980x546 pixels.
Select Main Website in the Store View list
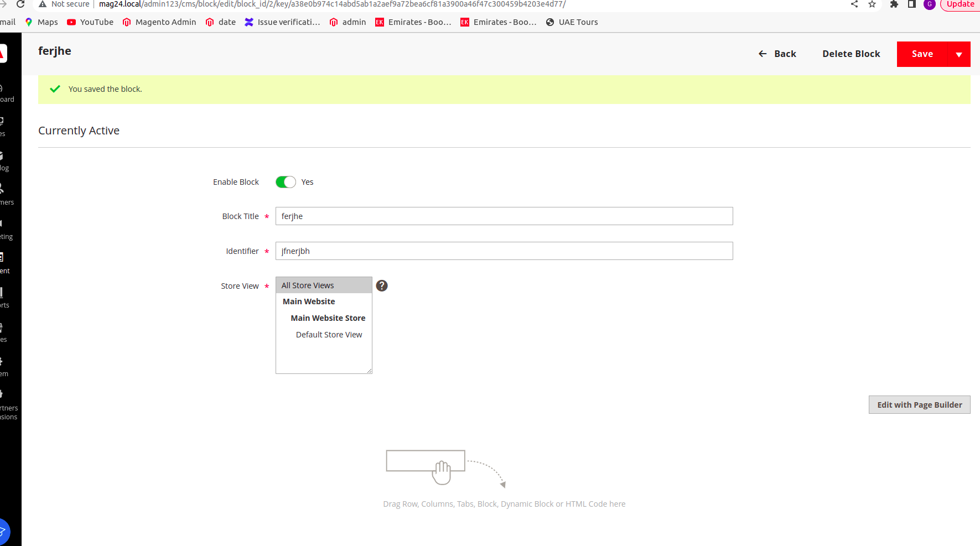pos(308,301)
